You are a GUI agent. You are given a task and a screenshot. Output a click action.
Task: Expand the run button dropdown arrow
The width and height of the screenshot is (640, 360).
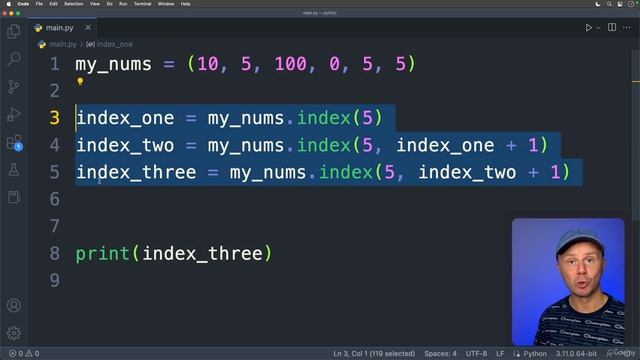(x=598, y=28)
